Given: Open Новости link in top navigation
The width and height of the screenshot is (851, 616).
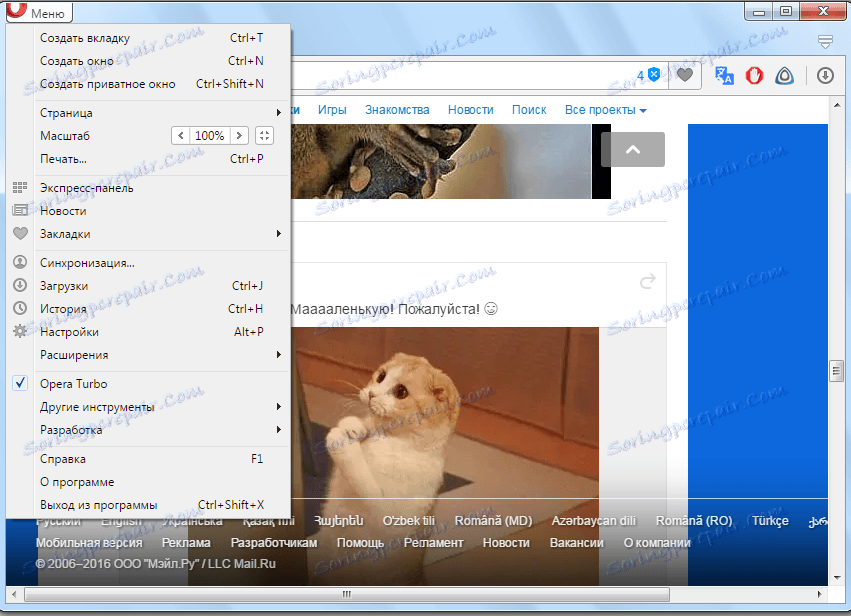Looking at the screenshot, I should pyautogui.click(x=471, y=110).
